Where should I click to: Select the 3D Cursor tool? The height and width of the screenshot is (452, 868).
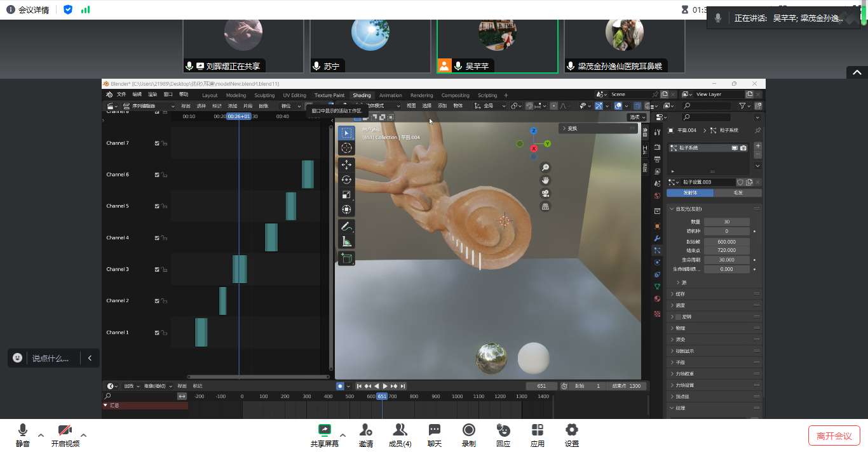pyautogui.click(x=346, y=148)
